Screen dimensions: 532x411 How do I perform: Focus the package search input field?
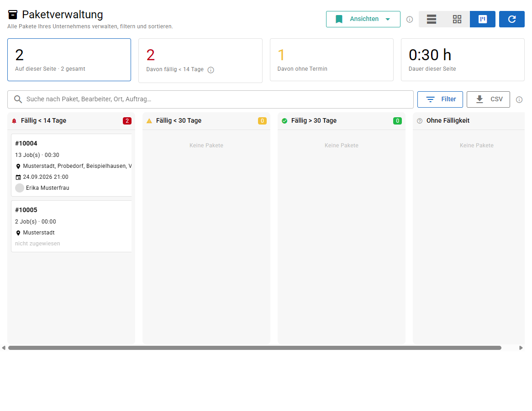(211, 99)
